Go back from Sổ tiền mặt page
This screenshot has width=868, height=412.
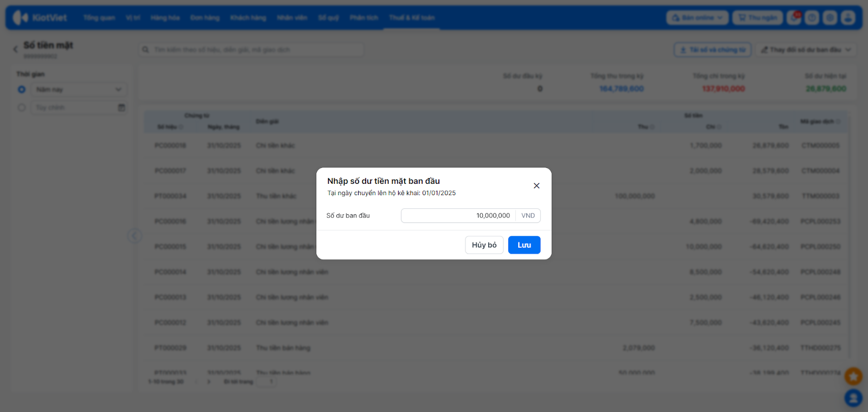click(15, 49)
